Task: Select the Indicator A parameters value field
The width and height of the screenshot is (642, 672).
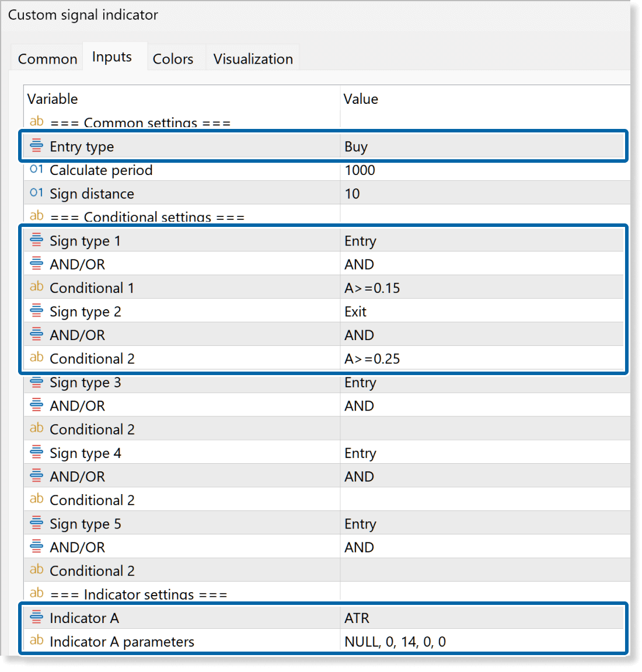Action: (x=481, y=642)
